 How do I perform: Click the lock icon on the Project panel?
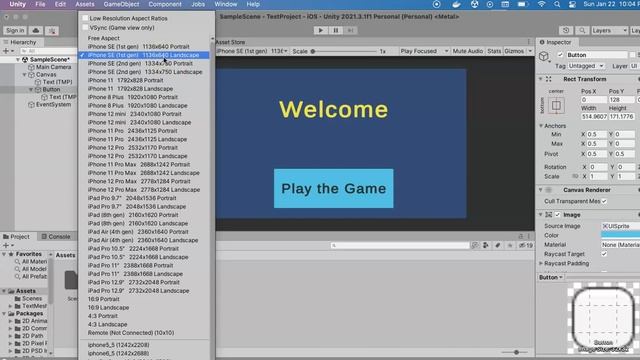pos(520,236)
